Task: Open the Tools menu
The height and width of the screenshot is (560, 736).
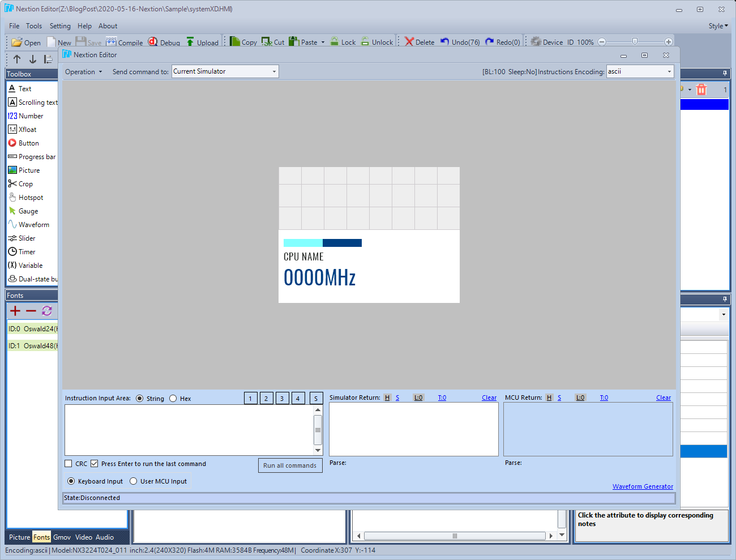Action: click(34, 25)
